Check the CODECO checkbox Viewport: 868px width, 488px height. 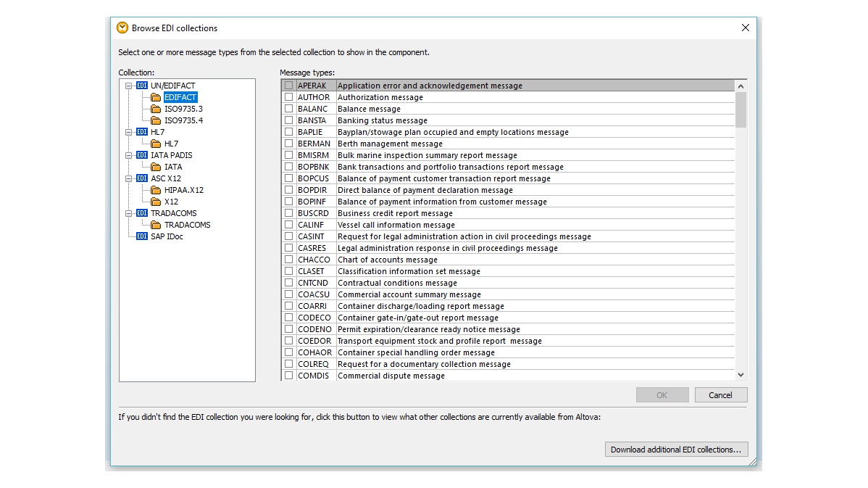[289, 318]
